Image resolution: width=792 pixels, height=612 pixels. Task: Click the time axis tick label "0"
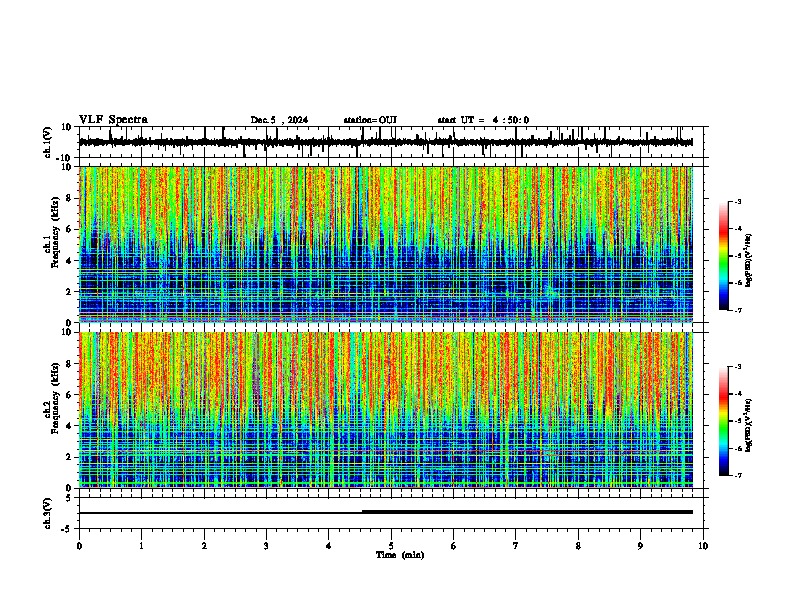[79, 546]
